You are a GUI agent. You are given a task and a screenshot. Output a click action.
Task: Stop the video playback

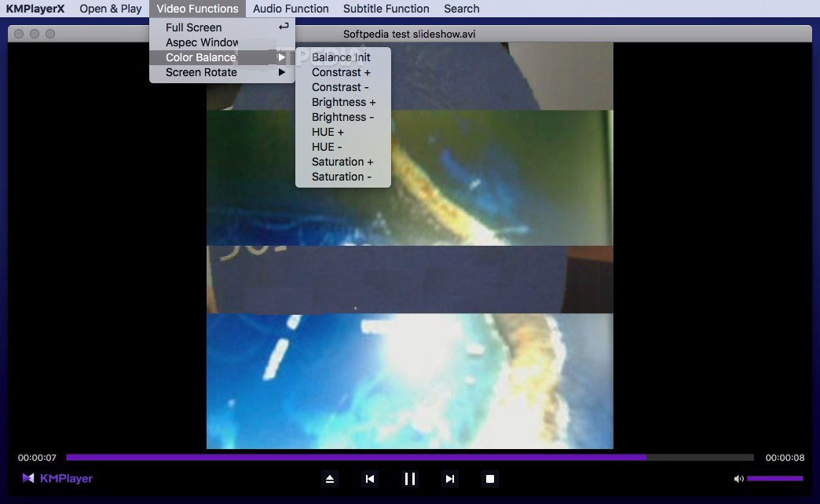coord(490,479)
